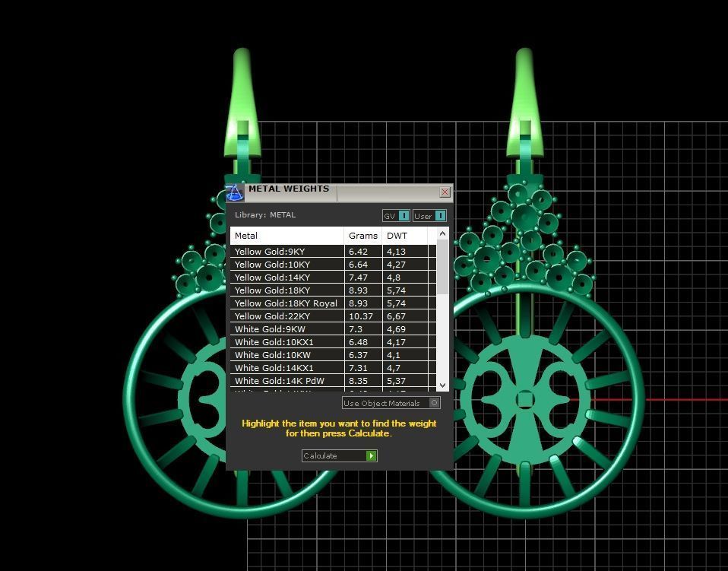Select White Gold:14K PdW row
This screenshot has height=571, width=728.
click(334, 381)
